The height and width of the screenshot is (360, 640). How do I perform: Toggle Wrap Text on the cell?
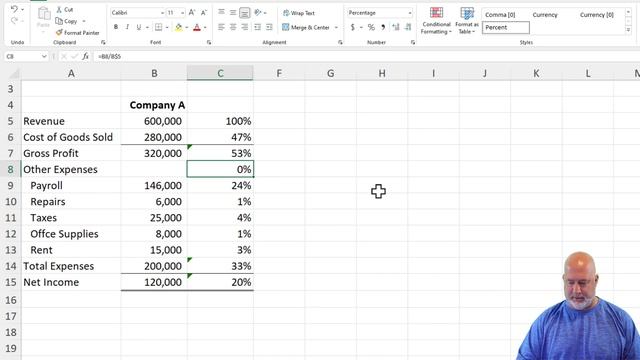(x=299, y=13)
